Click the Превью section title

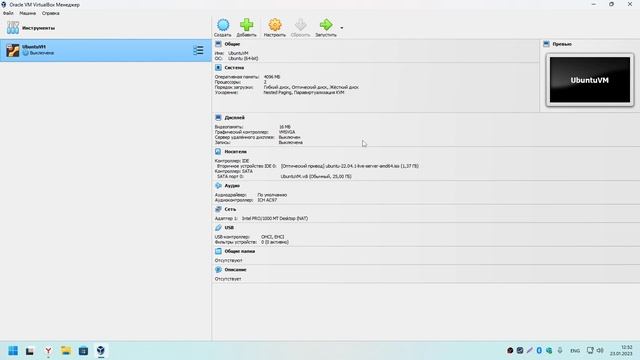[x=562, y=44]
